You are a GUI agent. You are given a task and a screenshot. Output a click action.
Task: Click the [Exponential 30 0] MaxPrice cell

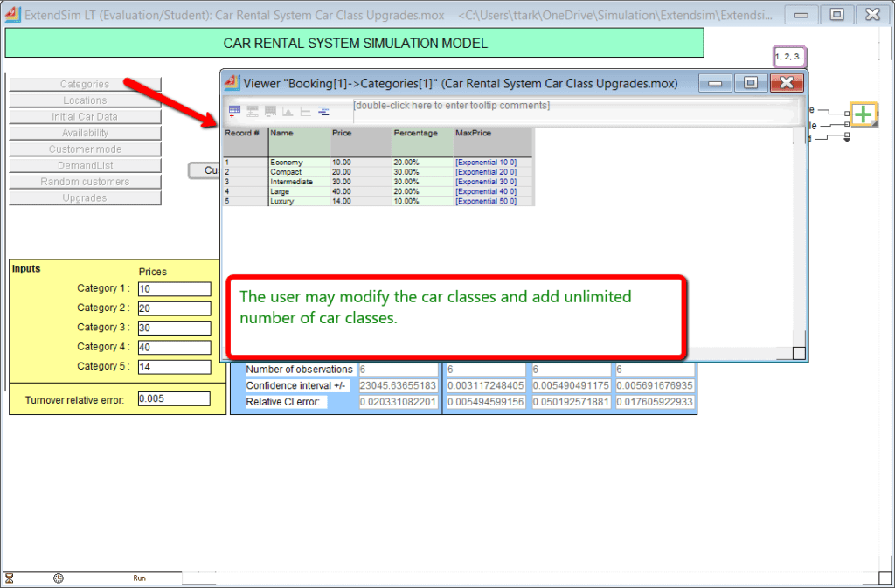(493, 182)
